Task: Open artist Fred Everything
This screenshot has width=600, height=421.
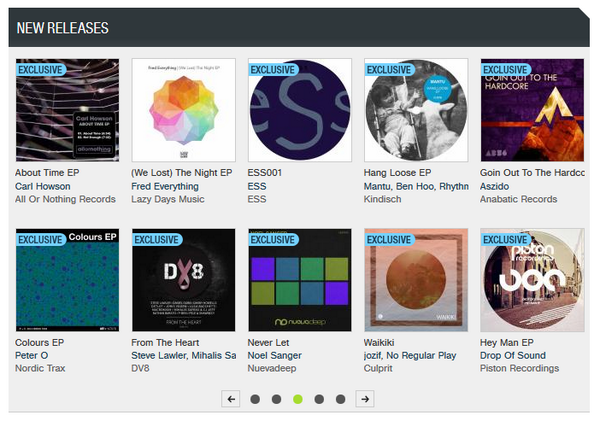Action: click(x=165, y=186)
